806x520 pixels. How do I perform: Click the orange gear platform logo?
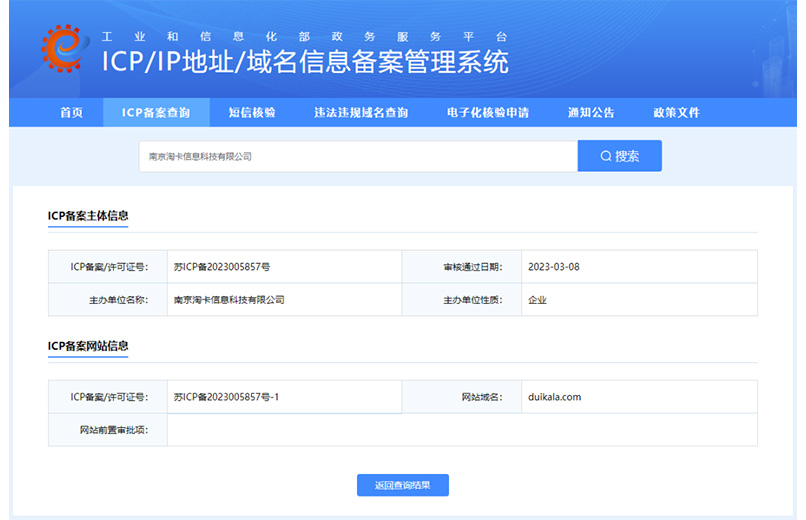(x=64, y=49)
